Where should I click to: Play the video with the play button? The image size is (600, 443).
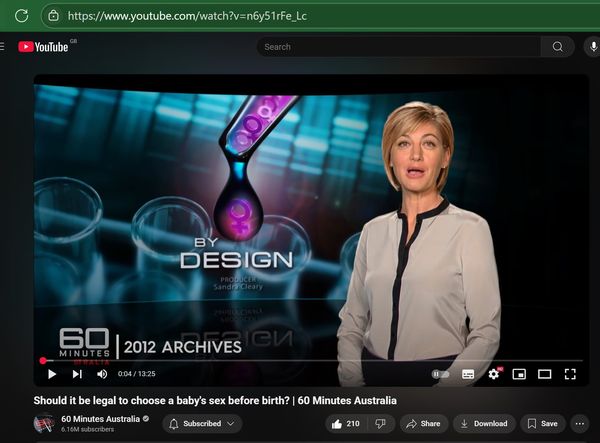click(52, 374)
